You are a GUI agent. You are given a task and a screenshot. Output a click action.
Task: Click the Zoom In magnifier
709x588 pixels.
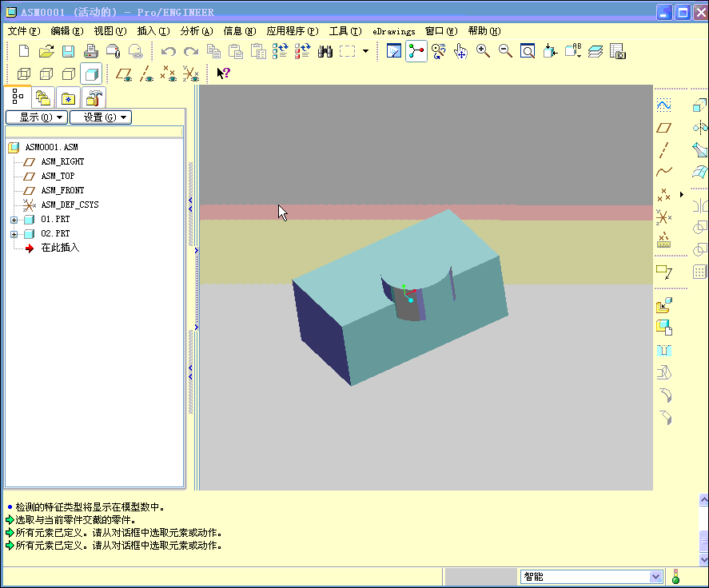tap(483, 51)
